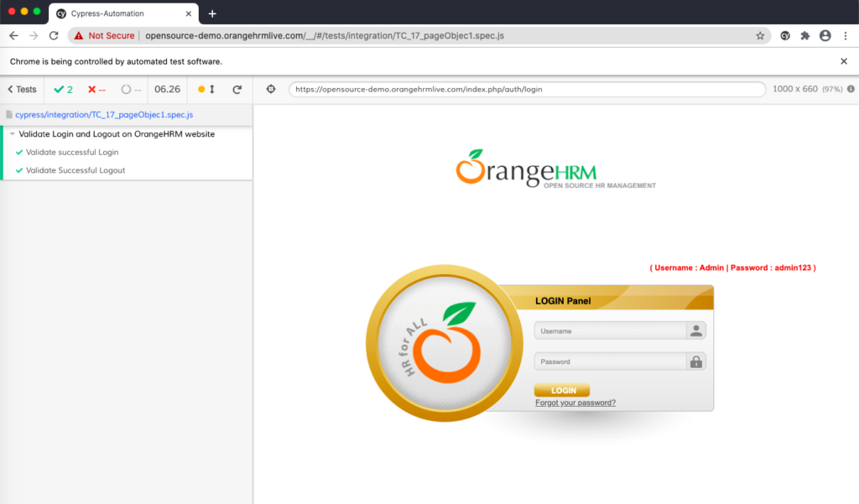Click the viewport size info icon

(x=852, y=88)
